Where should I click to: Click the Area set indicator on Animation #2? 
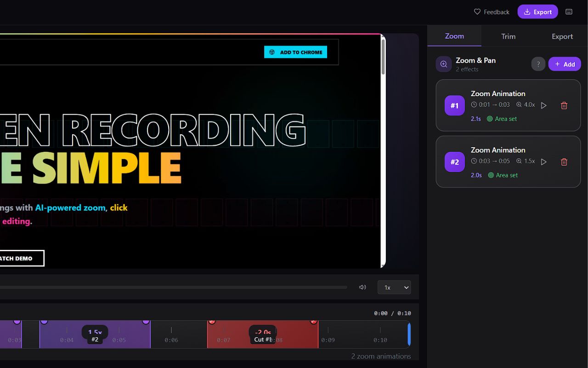coord(503,175)
